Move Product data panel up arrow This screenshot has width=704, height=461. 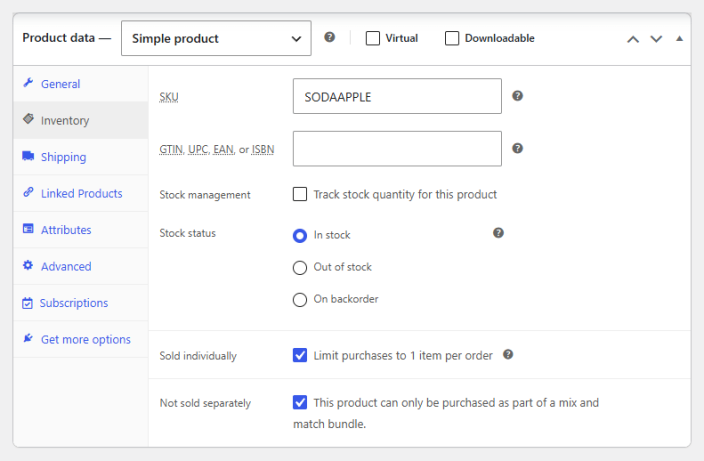633,39
